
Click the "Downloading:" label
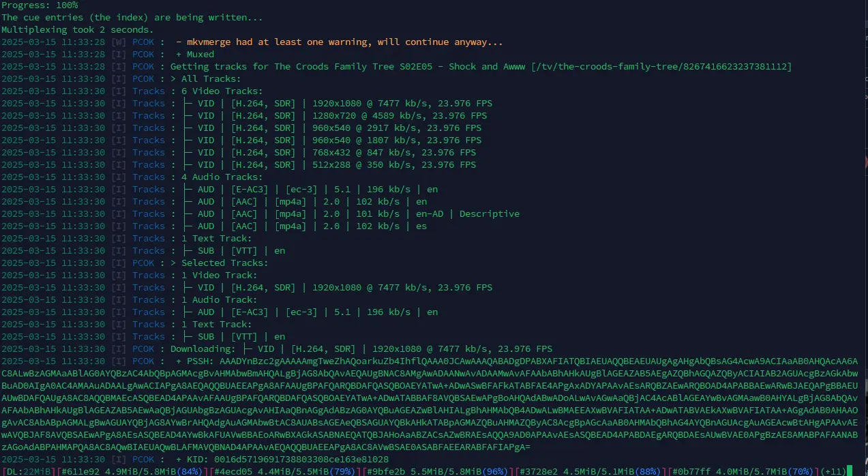coord(203,349)
